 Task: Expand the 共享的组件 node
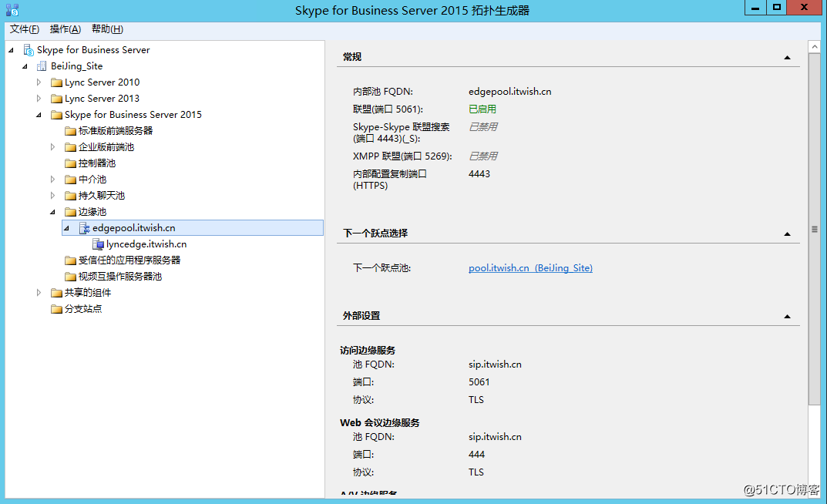click(39, 293)
